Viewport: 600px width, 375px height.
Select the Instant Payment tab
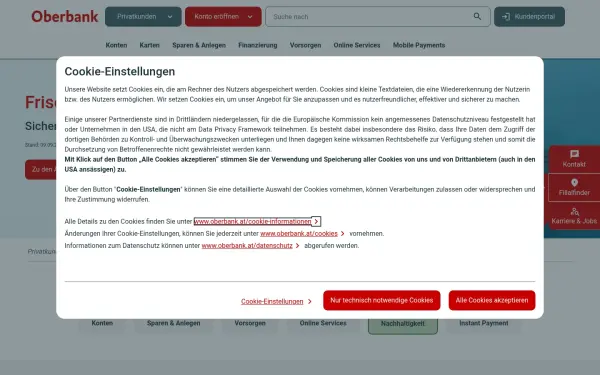point(484,323)
